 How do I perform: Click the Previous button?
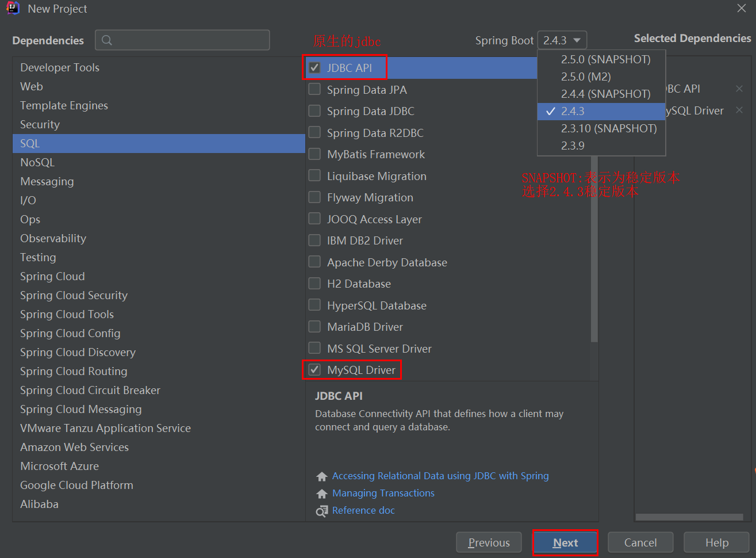click(489, 542)
